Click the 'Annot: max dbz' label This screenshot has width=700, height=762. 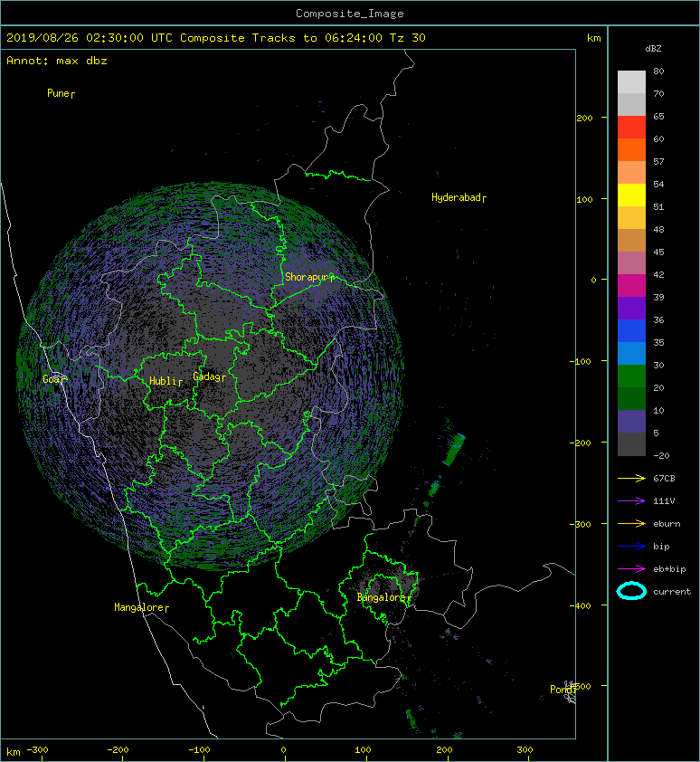click(x=57, y=61)
